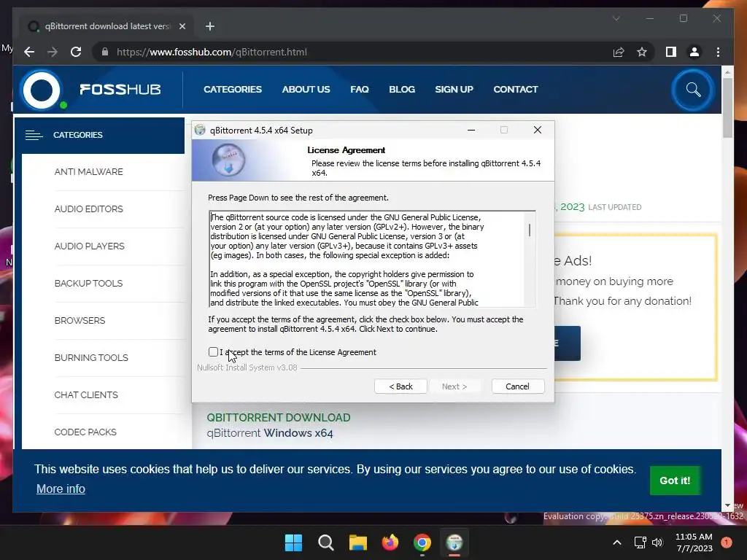Click the browser Forward arrow
Image resolution: width=747 pixels, height=560 pixels.
click(x=53, y=52)
